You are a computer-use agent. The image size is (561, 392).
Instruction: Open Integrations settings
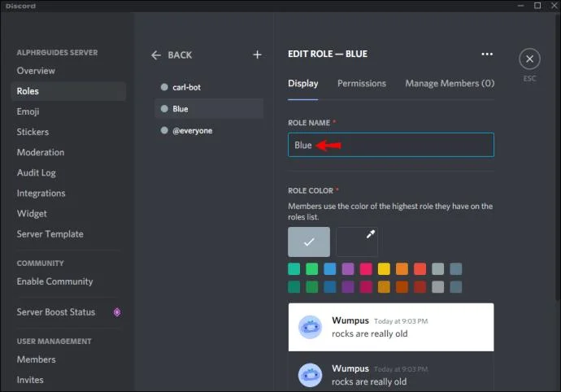[x=41, y=193]
